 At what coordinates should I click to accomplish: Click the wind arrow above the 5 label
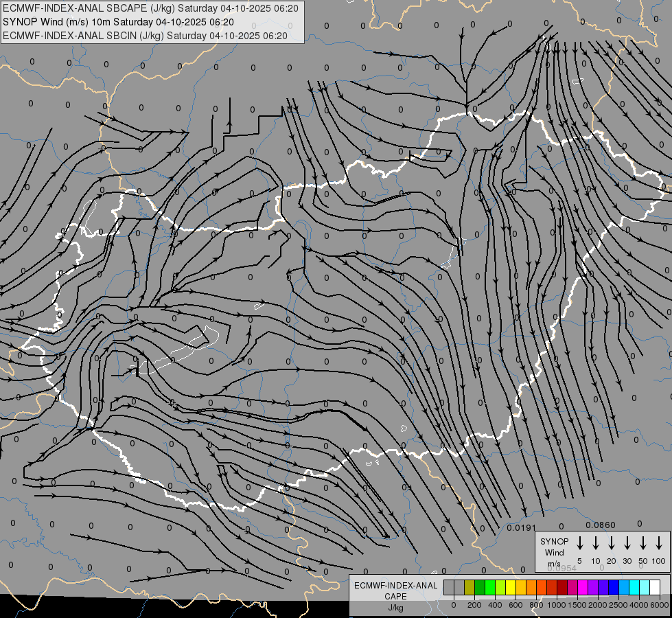click(580, 542)
